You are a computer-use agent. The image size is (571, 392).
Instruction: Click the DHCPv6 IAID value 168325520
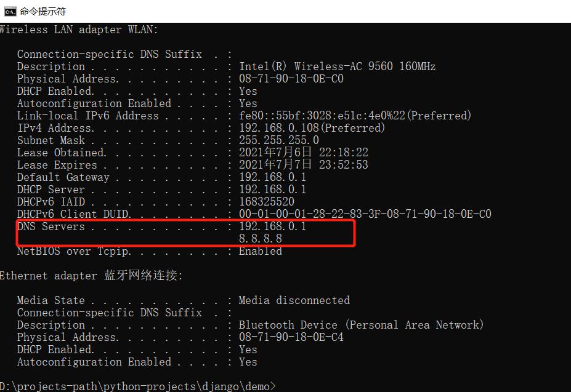266,202
